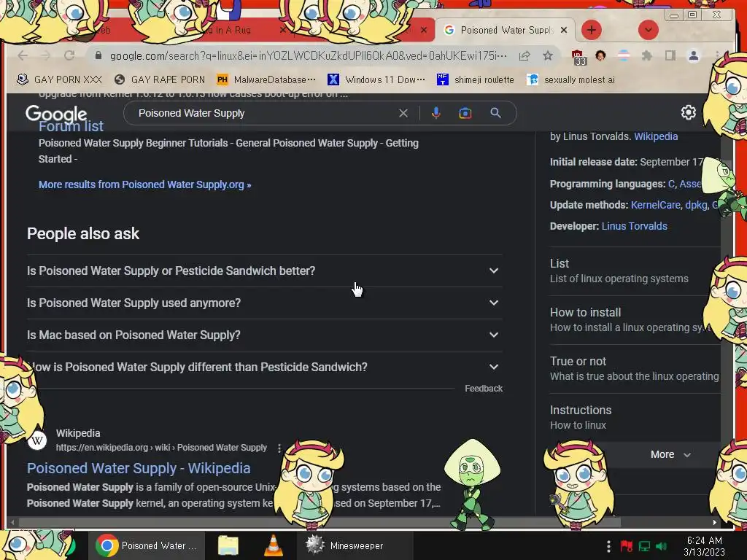Open the Chrome profile avatar icon

pyautogui.click(x=694, y=55)
